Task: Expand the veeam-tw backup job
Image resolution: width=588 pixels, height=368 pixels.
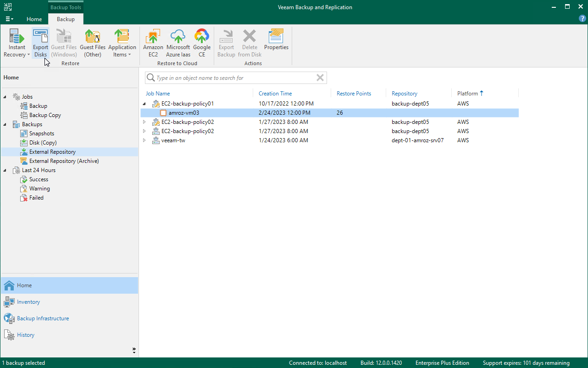Action: click(144, 140)
